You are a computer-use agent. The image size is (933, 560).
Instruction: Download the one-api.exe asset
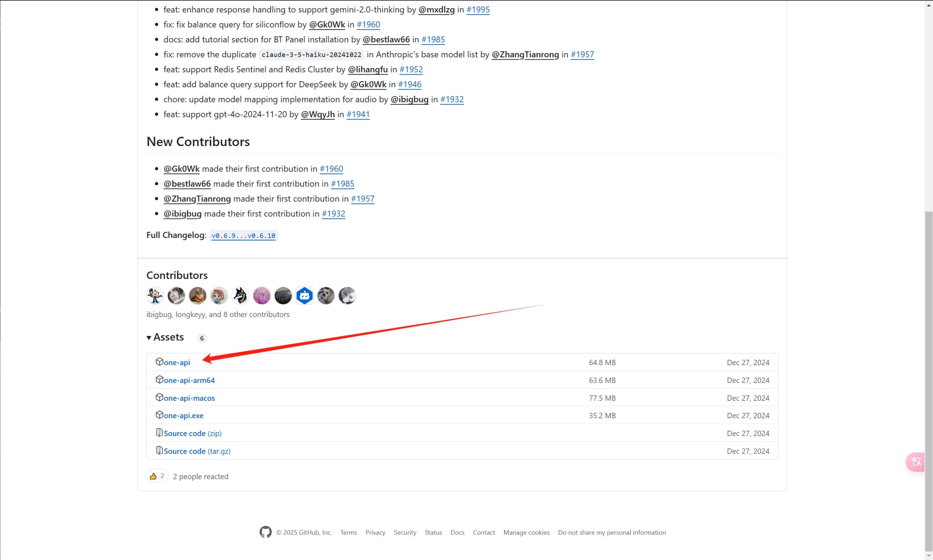[x=183, y=415]
